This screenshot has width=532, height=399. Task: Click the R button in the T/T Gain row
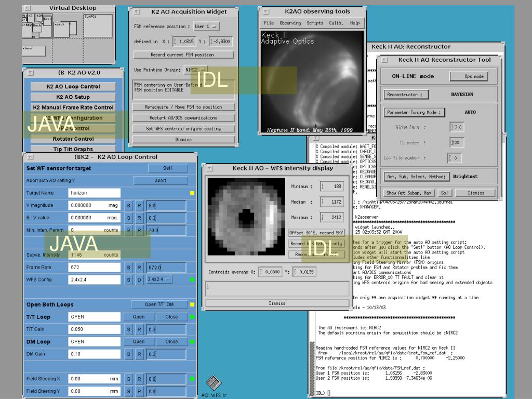139,329
